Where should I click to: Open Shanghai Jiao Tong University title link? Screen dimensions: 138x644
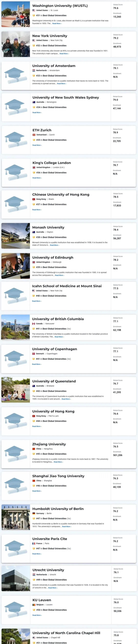[x=58, y=476]
